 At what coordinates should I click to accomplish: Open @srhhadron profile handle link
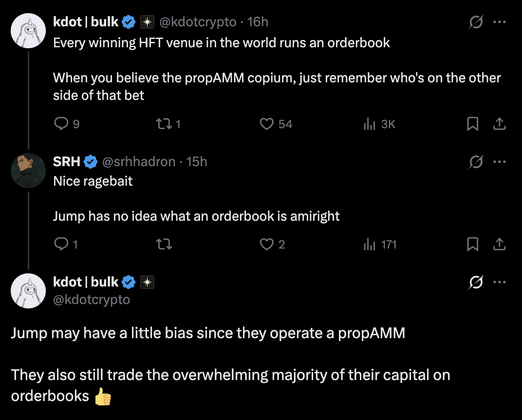[138, 162]
